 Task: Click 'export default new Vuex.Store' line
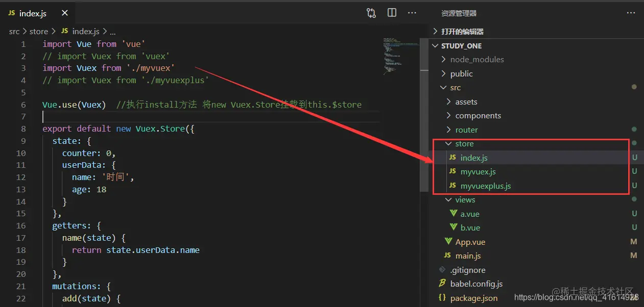[118, 129]
